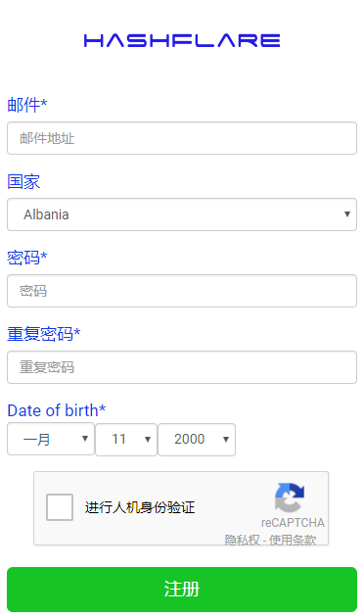Screen dimensions: 364x616
Task: Click the 邮件* field label
Action: (x=27, y=105)
